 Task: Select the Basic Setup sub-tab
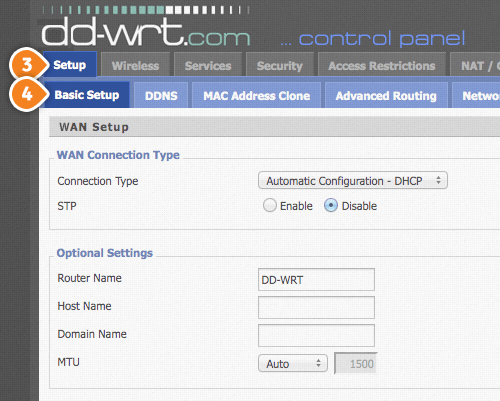pos(87,95)
